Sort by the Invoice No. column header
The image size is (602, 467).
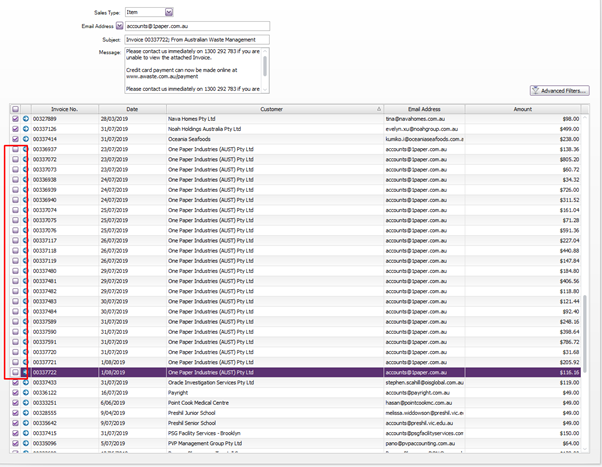pyautogui.click(x=64, y=109)
